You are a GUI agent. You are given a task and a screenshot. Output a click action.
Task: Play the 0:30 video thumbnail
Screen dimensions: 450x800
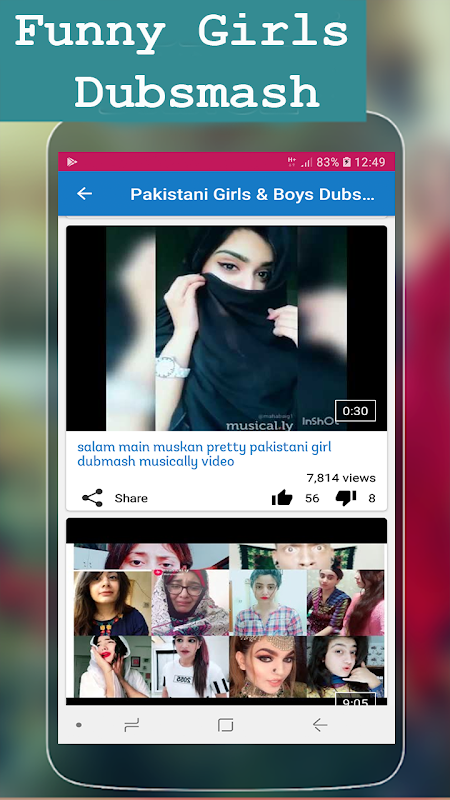point(227,329)
